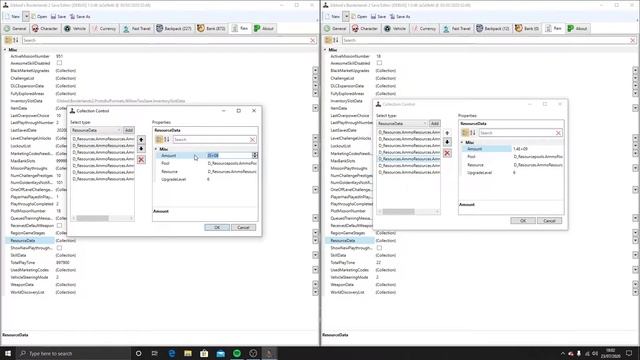Open Select type combo box in right Collection Control
Screen dimensions: 640x360
(x=402, y=123)
